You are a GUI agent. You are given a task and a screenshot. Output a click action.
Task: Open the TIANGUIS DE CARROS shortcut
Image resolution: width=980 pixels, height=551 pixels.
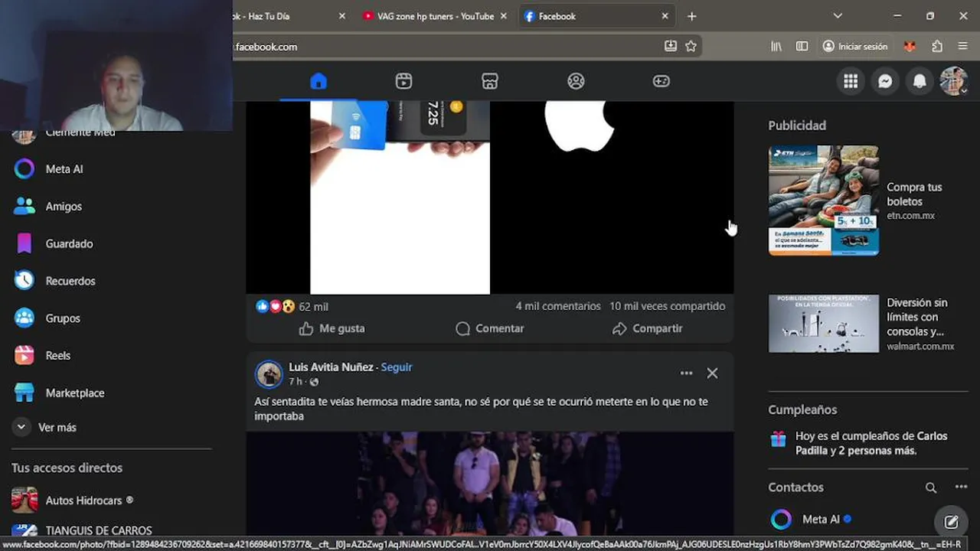pyautogui.click(x=113, y=530)
